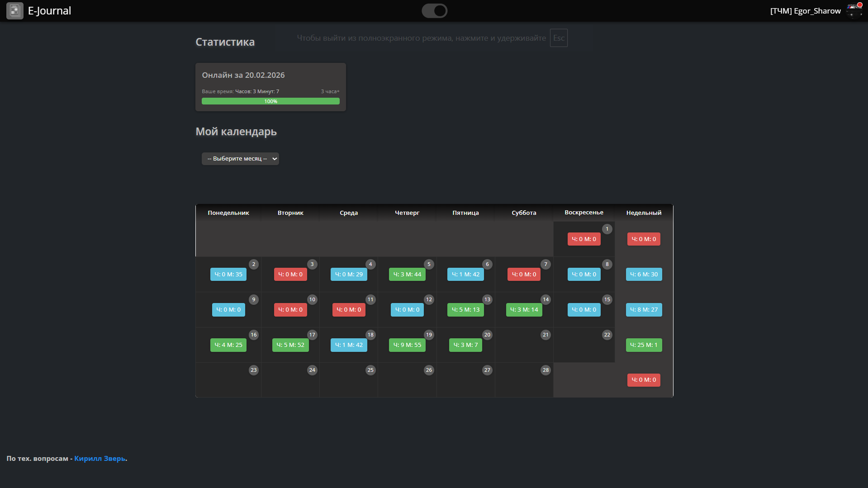This screenshot has height=488, width=868.
Task: Toggle the dark theme switch
Action: (434, 11)
